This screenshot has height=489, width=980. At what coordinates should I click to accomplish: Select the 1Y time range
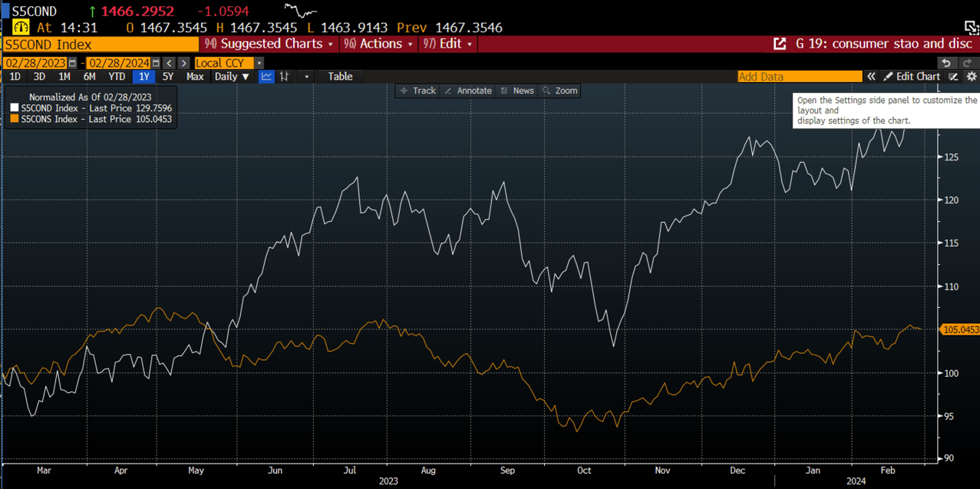(x=144, y=77)
